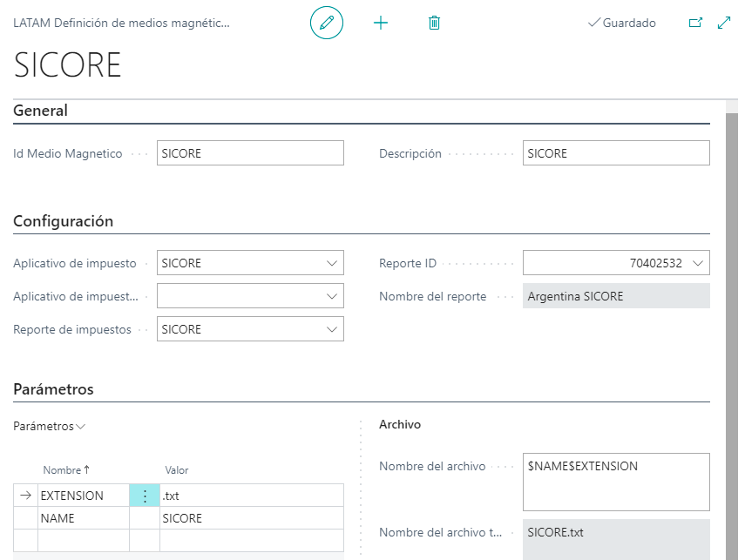Open Reporte ID dropdown arrow

point(697,263)
